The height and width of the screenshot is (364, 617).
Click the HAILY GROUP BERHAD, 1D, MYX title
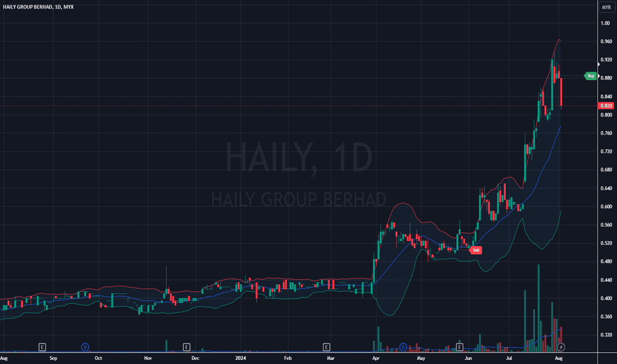click(38, 7)
